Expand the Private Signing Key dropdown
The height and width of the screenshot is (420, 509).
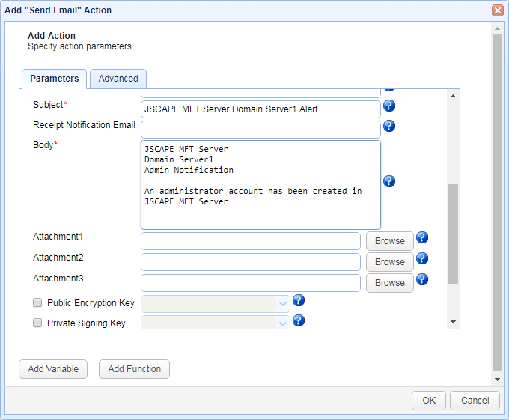[283, 323]
